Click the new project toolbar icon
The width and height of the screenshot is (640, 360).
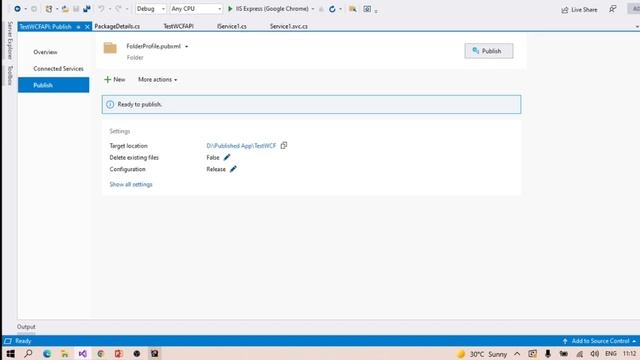point(49,9)
